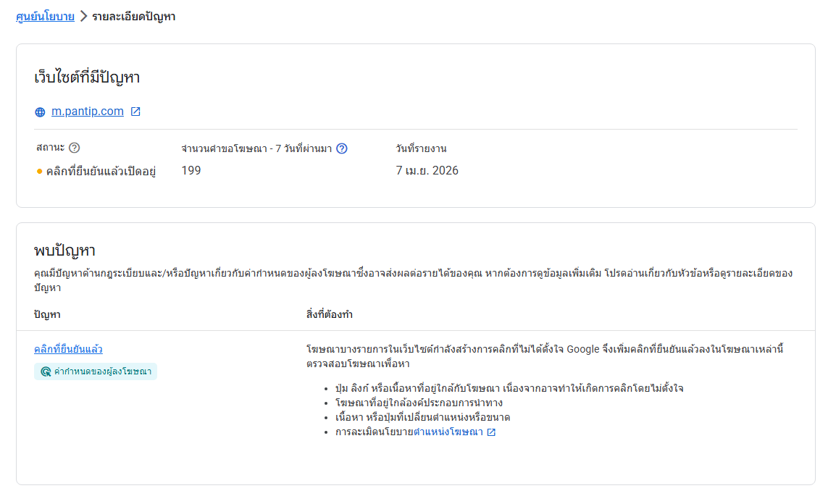The width and height of the screenshot is (836, 504).
Task: Click the สิ่งที่ต้องทำ column header
Action: click(330, 315)
